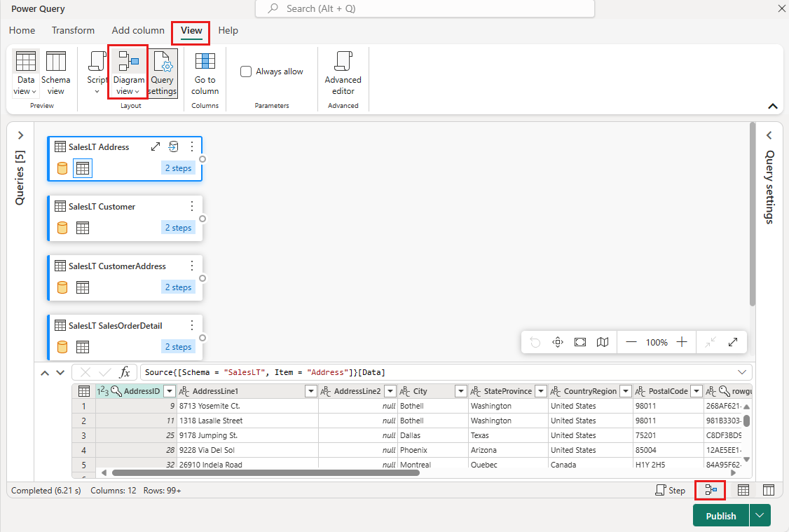
Task: Toggle the diagram mini-map icon
Action: tap(603, 342)
